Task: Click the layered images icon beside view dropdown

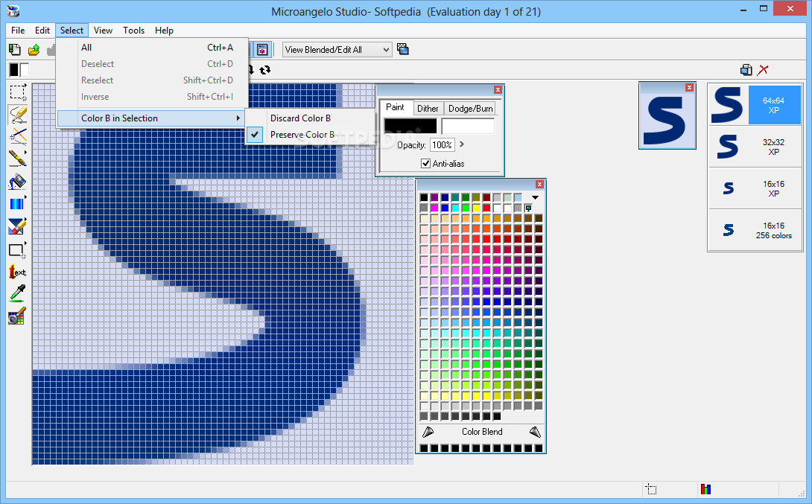Action: coord(403,50)
